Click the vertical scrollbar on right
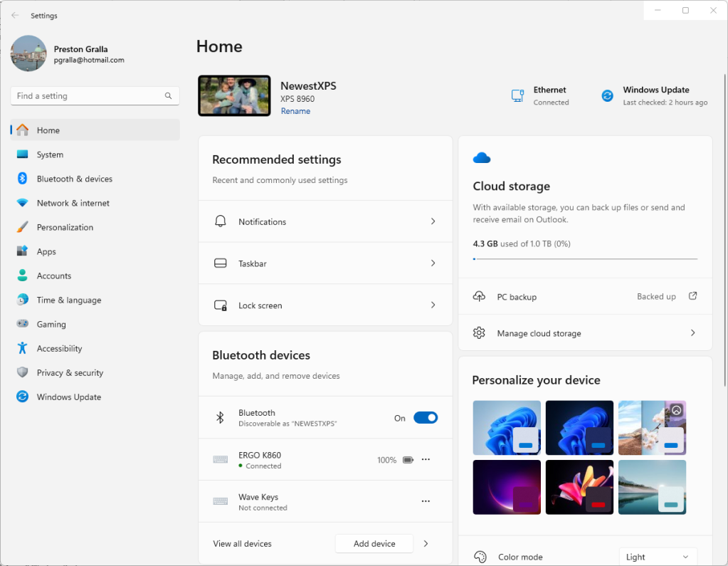 (x=724, y=230)
